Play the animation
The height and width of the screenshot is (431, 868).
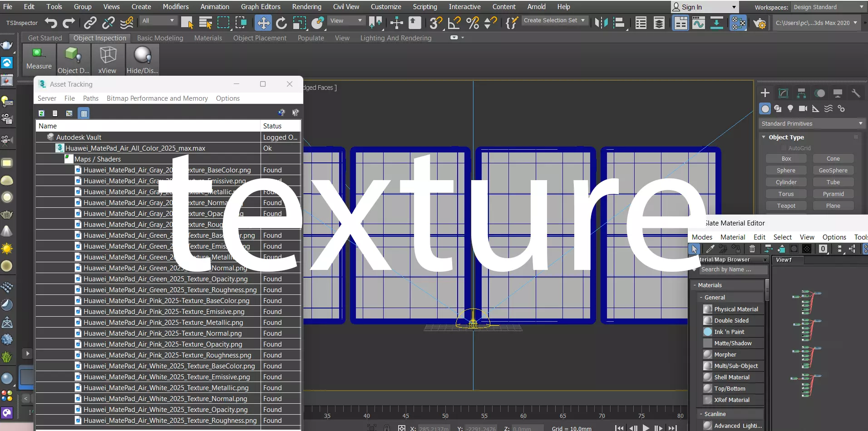point(646,428)
